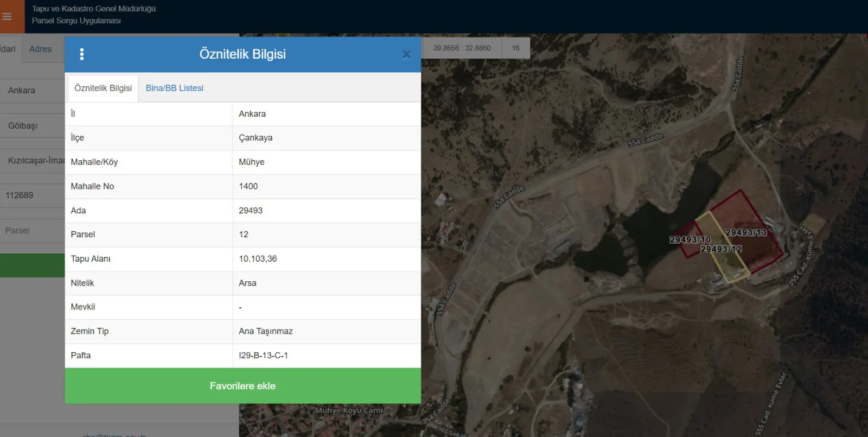Click the Zemin Tip value Ana Taşınmaz
This screenshot has height=437, width=868.
coord(266,331)
